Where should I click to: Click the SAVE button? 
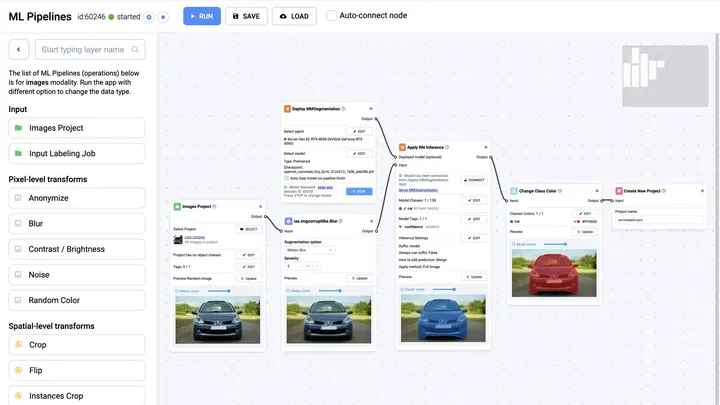(x=246, y=16)
